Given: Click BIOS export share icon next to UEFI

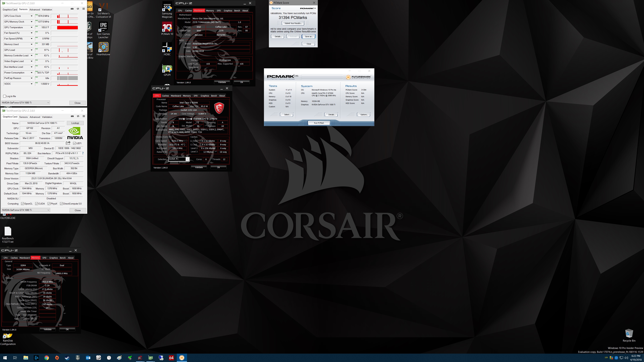Looking at the screenshot, I should point(68,143).
